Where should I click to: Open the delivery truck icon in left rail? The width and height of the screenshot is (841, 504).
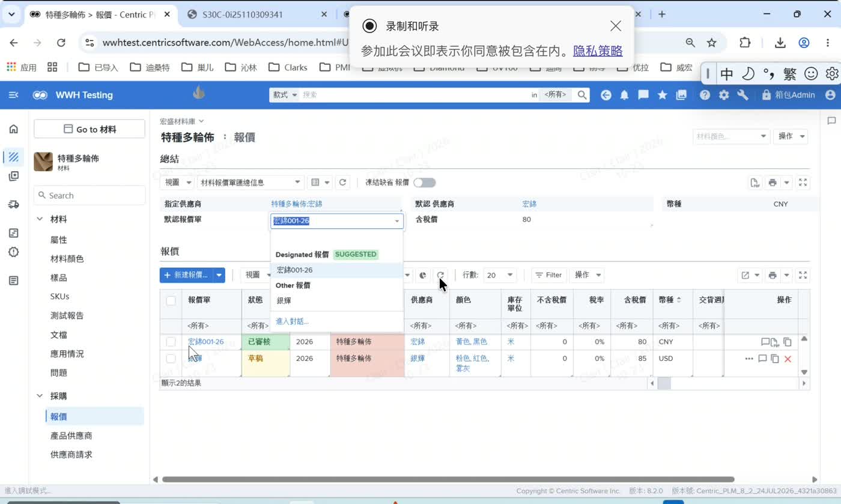pyautogui.click(x=14, y=205)
